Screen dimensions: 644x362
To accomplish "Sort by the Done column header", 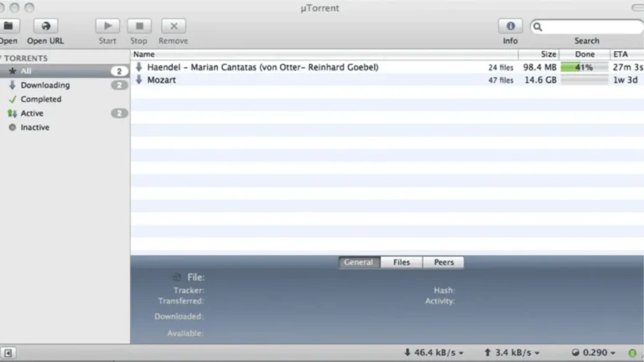I will pos(584,54).
